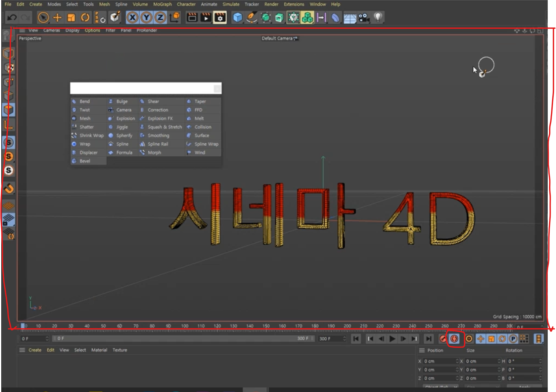The width and height of the screenshot is (556, 392).
Task: Choose Bend deformer from popup
Action: [88, 101]
